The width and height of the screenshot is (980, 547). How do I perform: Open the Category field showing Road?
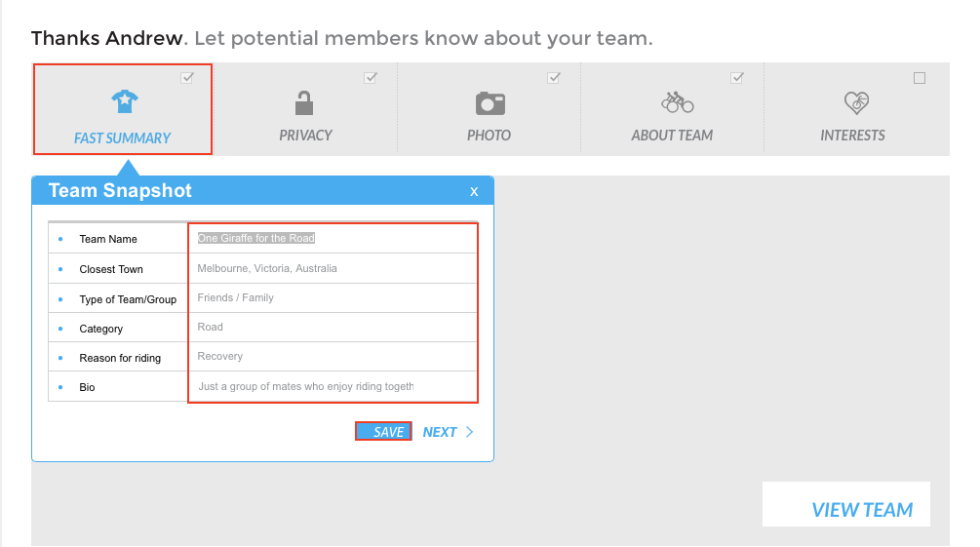(x=333, y=327)
